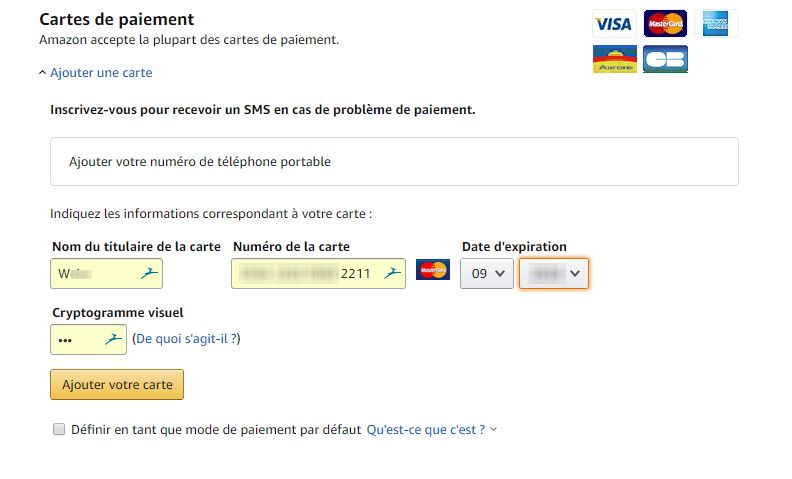Viewport: 792px width, 479px height.
Task: Click the Cryptogramme visuel input field
Action: coord(78,339)
